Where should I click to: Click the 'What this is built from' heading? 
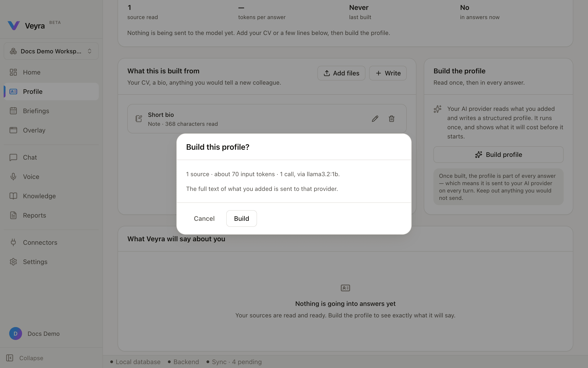pyautogui.click(x=163, y=71)
